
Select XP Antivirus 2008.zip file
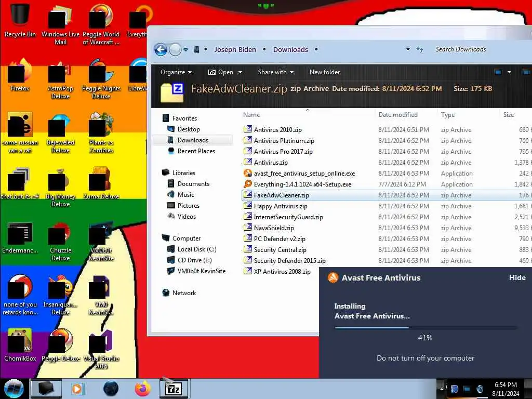(282, 271)
